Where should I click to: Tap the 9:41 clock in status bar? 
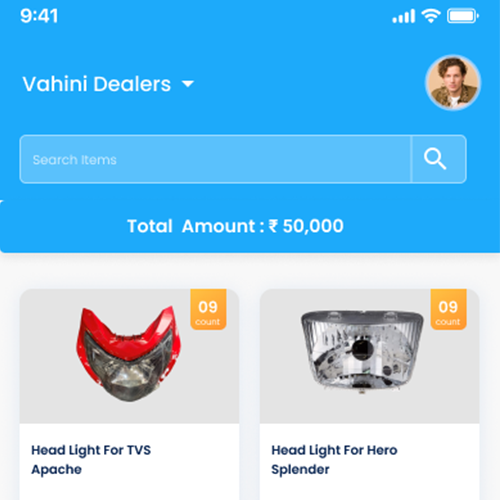point(39,16)
